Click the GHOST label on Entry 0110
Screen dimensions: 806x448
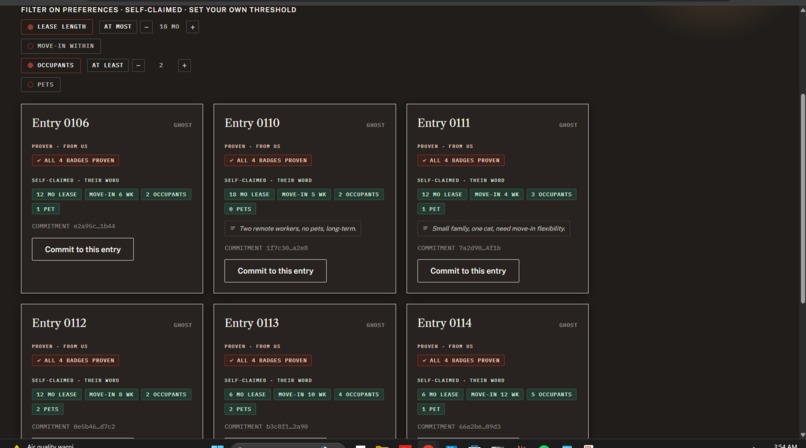tap(375, 125)
